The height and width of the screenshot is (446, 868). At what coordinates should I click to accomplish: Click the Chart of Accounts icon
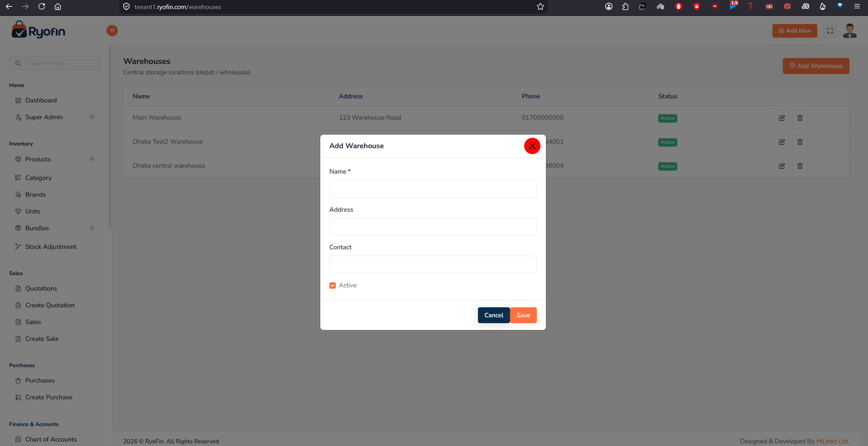[x=18, y=439]
